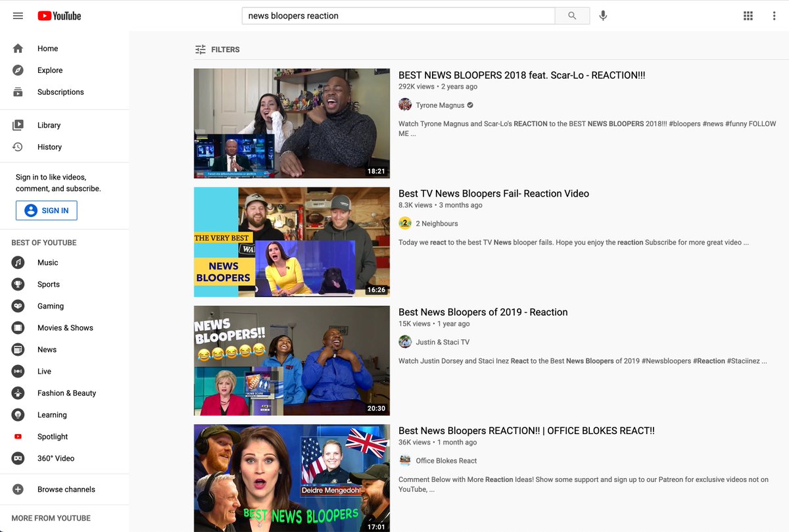
Task: Click Justin & Staci TV channel avatar
Action: point(405,342)
